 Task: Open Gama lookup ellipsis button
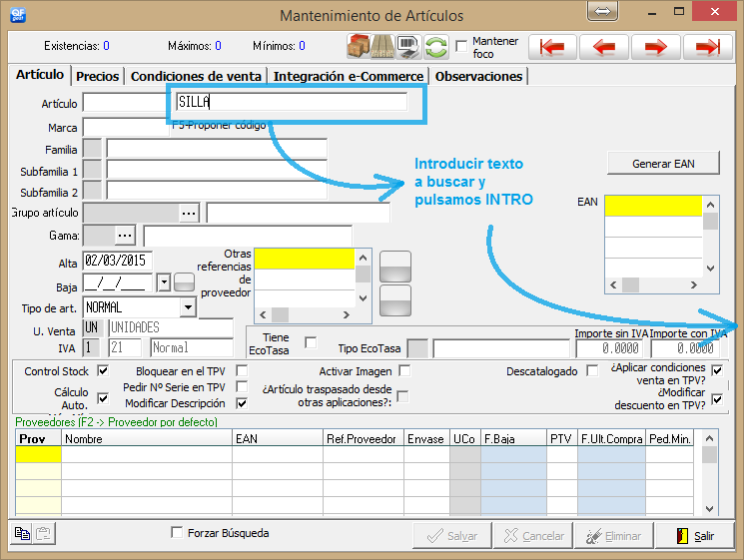125,235
